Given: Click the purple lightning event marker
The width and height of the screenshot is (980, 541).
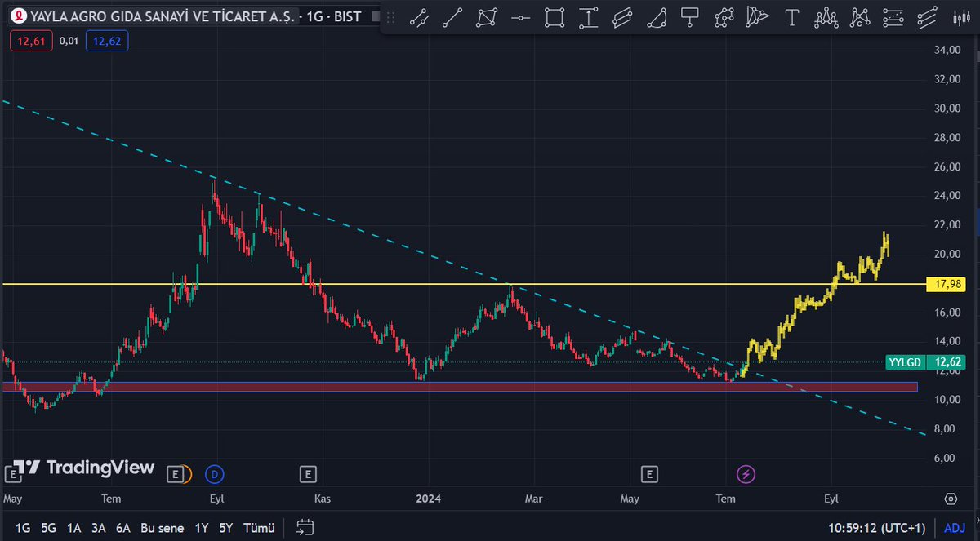Looking at the screenshot, I should pyautogui.click(x=746, y=473).
